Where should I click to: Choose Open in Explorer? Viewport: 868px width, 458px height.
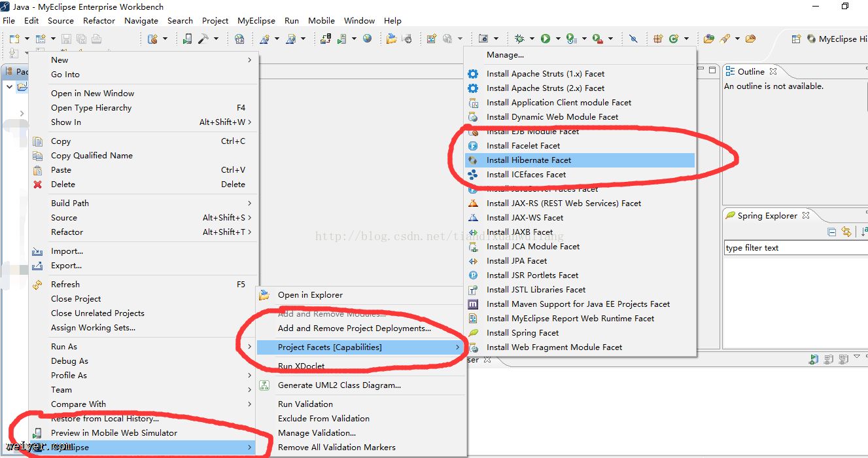tap(360, 295)
